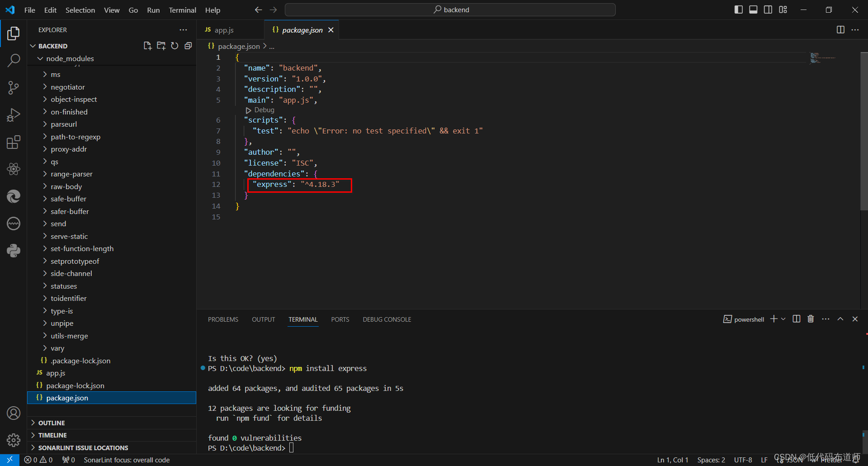Open Explorer views and more actions menu
Image resolution: width=868 pixels, height=466 pixels.
(x=183, y=30)
